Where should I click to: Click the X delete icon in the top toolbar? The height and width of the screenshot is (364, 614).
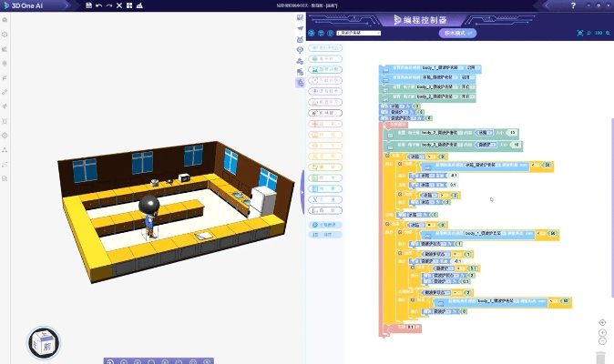point(120,5)
